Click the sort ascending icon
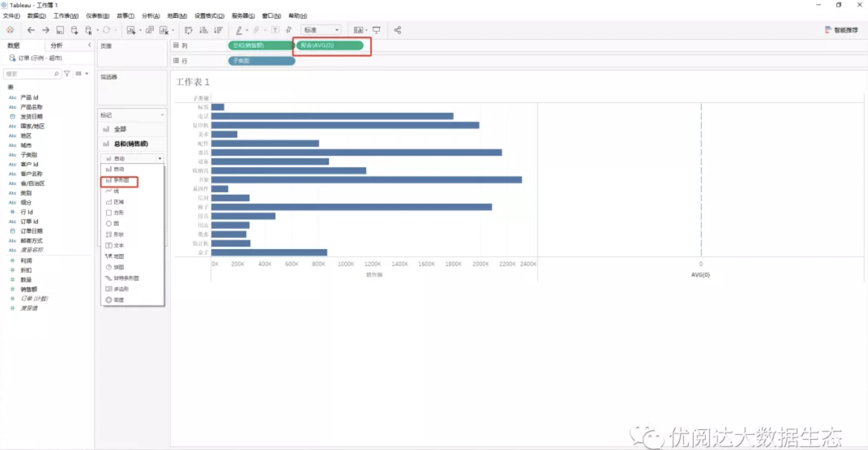868x450 pixels. [203, 30]
